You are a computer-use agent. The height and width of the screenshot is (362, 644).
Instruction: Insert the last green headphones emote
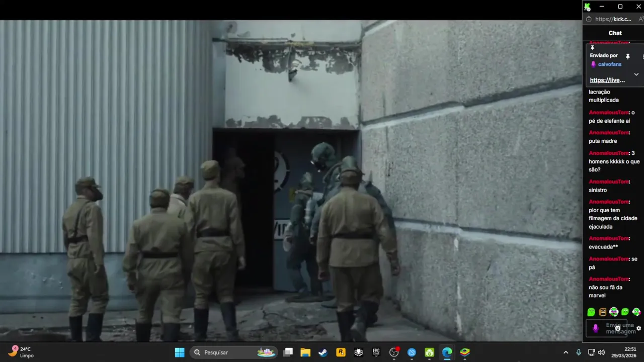tap(636, 312)
